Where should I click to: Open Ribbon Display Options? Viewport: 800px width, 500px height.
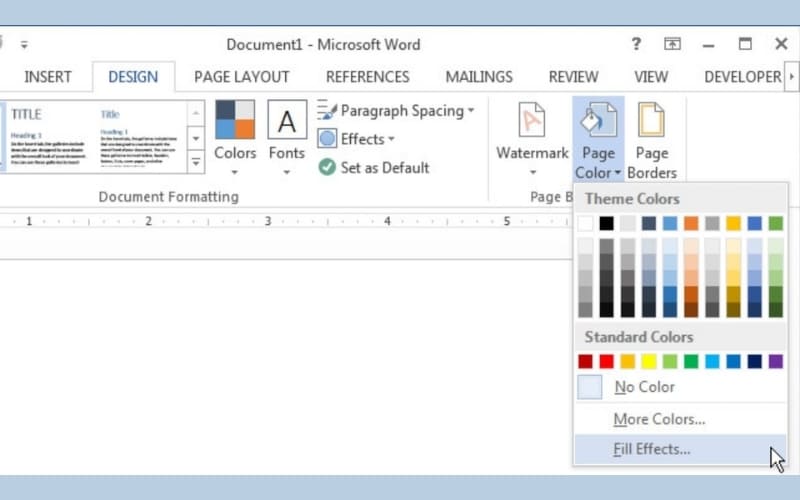[x=672, y=44]
